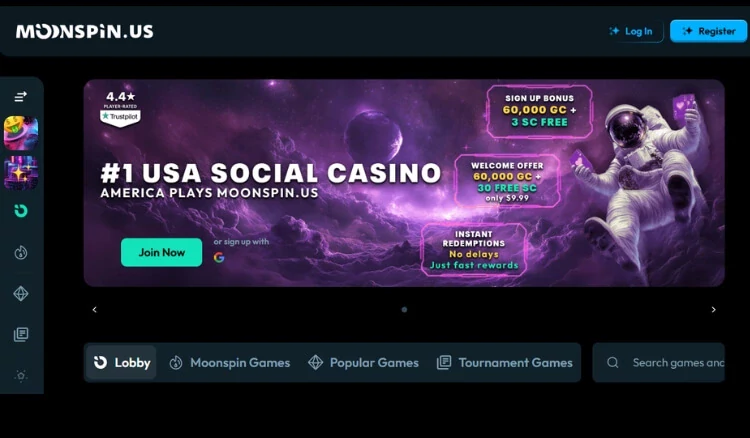The width and height of the screenshot is (750, 438).
Task: Open Tournament Games icon in sidebar
Action: [x=21, y=334]
